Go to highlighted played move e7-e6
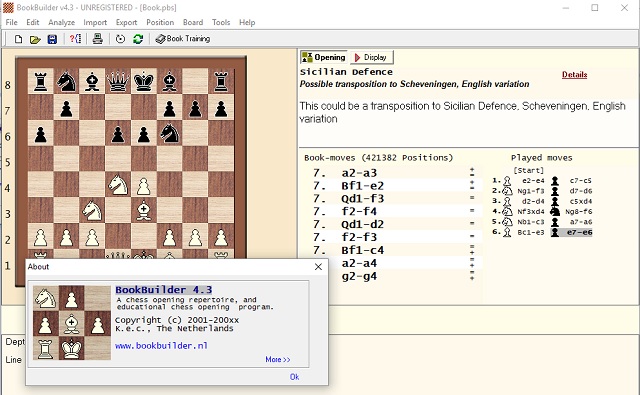Image resolution: width=640 pixels, height=395 pixels. tap(579, 232)
